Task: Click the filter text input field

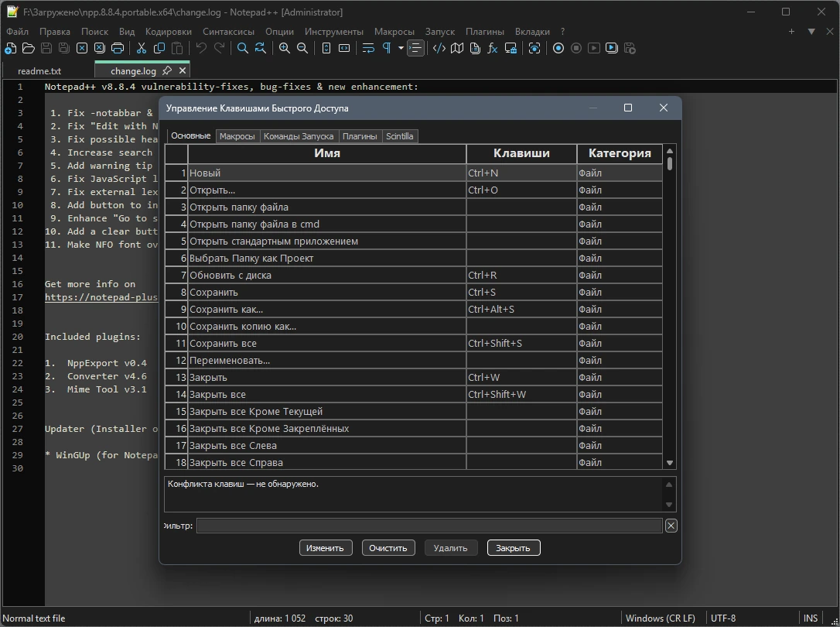Action: [x=429, y=526]
